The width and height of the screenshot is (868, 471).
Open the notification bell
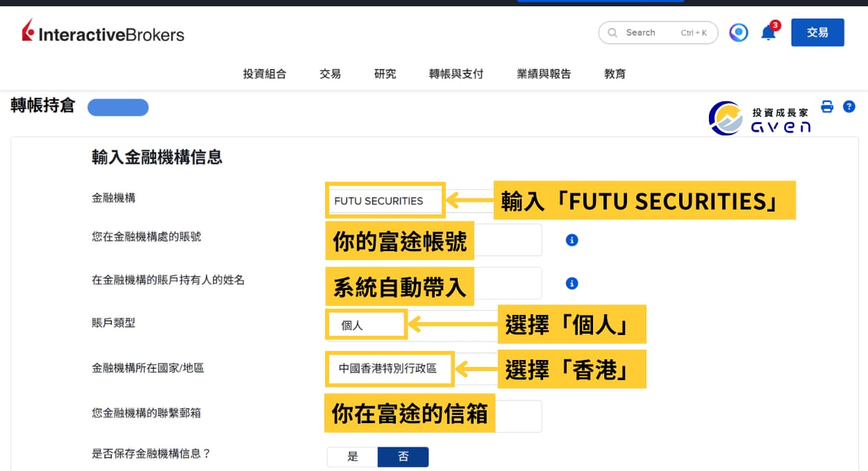(768, 33)
